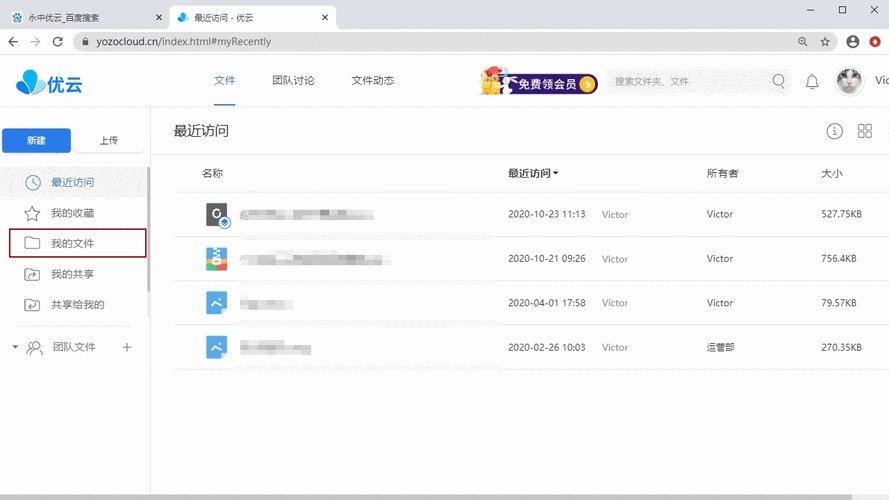Switch to grid view
Viewport: 889px width, 500px height.
(x=865, y=131)
